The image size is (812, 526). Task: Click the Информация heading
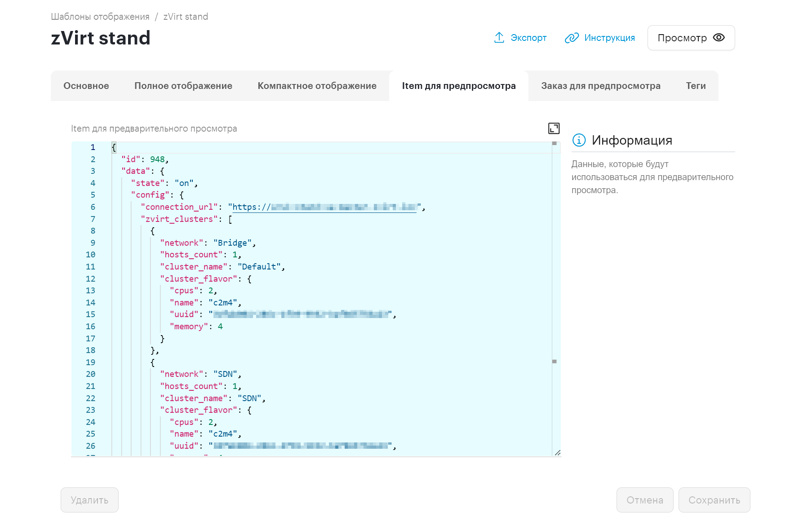[632, 140]
